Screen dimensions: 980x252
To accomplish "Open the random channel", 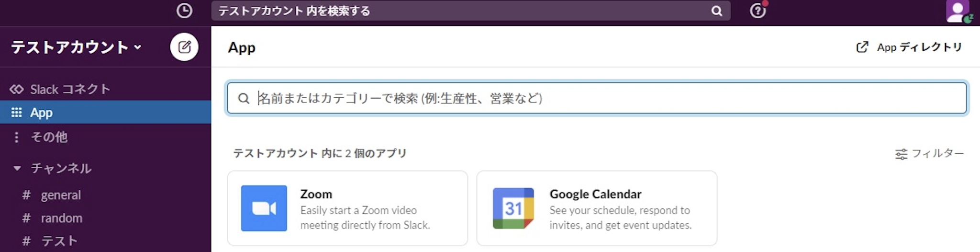I will (61, 218).
